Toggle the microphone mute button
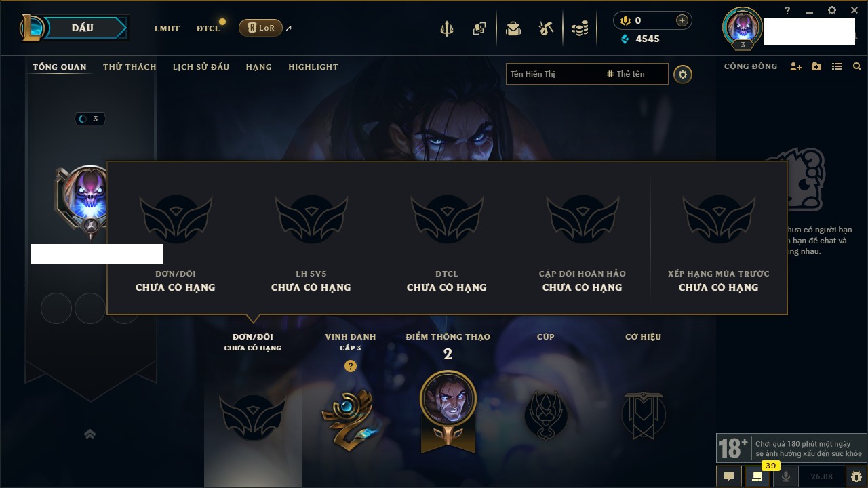Viewport: 868px width, 488px height. click(x=786, y=476)
